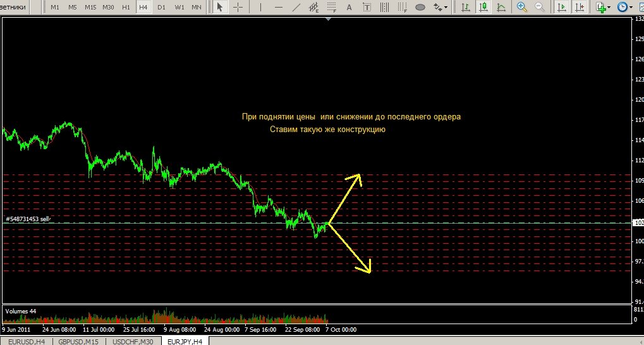
Task: Click the '7 Oct 00:00' time label
Action: (341, 329)
